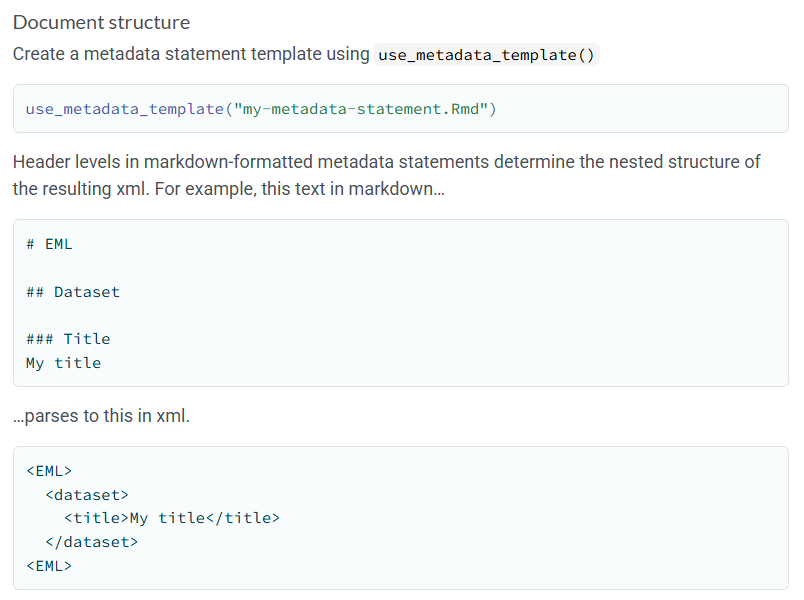Click "Create a metadata statement template using" text
Image resolution: width=804 pixels, height=600 pixels.
tap(191, 54)
